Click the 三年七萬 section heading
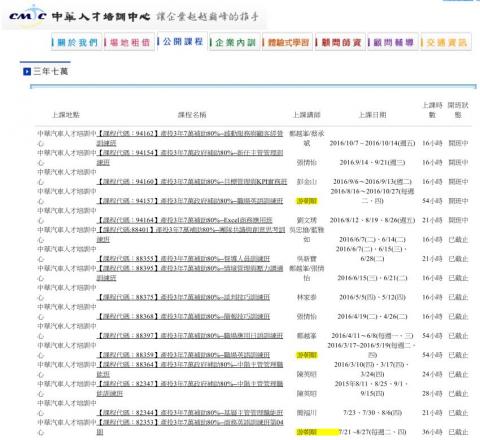480x440 pixels. click(51, 71)
